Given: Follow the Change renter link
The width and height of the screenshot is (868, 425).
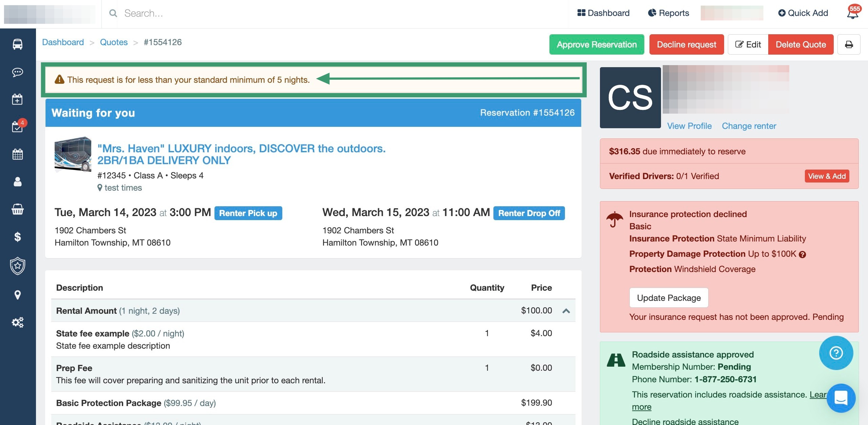Looking at the screenshot, I should [749, 126].
